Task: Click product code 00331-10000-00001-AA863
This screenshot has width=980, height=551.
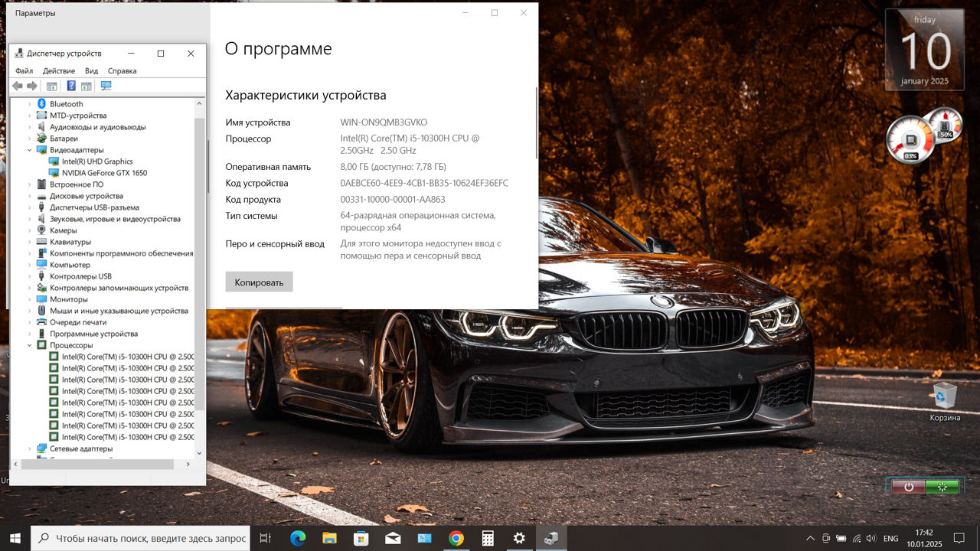Action: pyautogui.click(x=393, y=200)
